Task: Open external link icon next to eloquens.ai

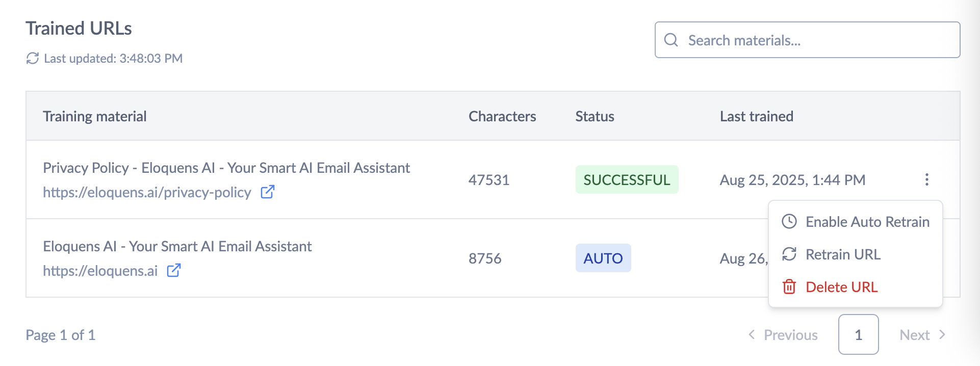Action: 174,271
